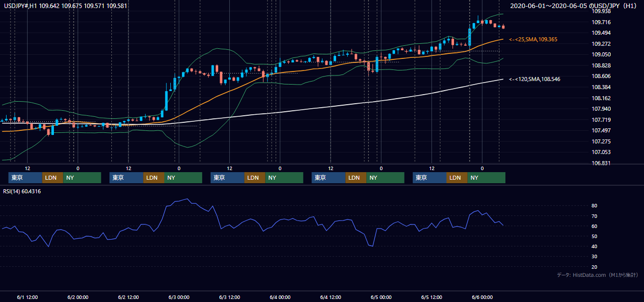Click price axis value 108.384
The height and width of the screenshot is (302, 644).
(x=601, y=88)
